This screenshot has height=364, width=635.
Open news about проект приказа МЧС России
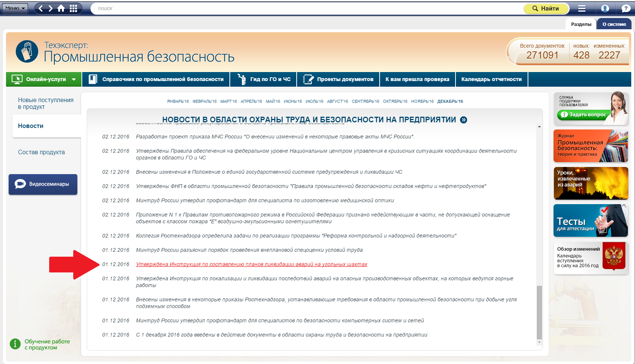(275, 137)
